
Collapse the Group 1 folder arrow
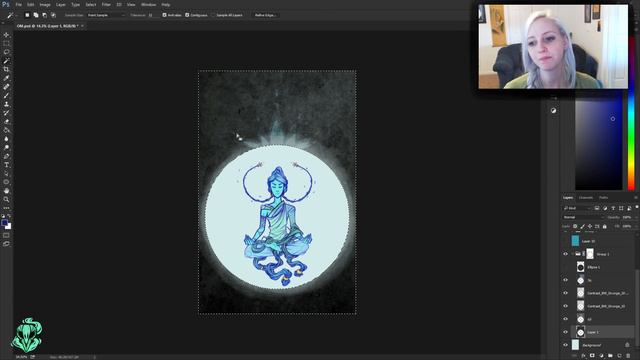[x=573, y=254]
